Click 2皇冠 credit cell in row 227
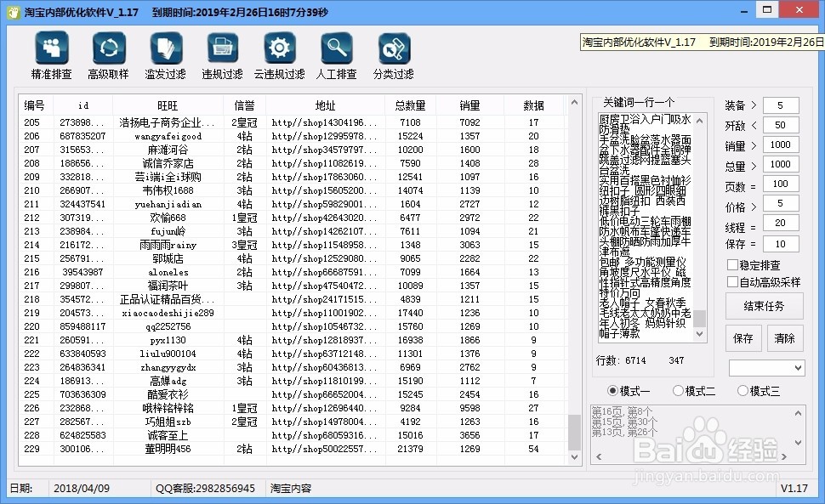This screenshot has height=504, width=825. tap(244, 422)
